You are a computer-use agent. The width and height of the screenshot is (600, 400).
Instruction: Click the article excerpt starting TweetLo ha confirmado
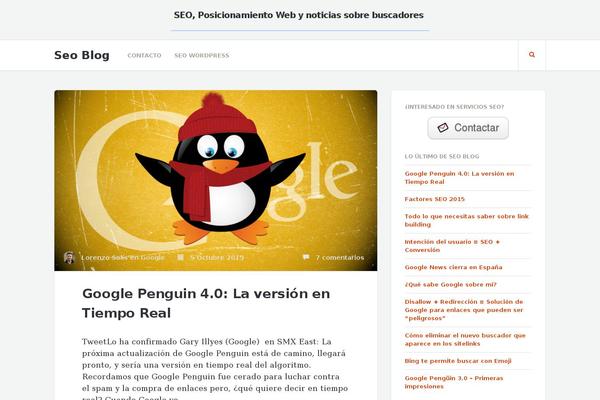[215, 368]
